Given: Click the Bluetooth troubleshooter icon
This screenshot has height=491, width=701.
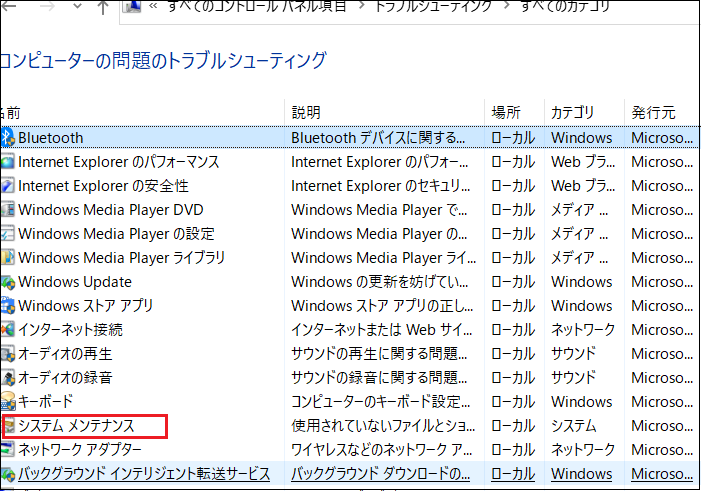Looking at the screenshot, I should point(7,138).
